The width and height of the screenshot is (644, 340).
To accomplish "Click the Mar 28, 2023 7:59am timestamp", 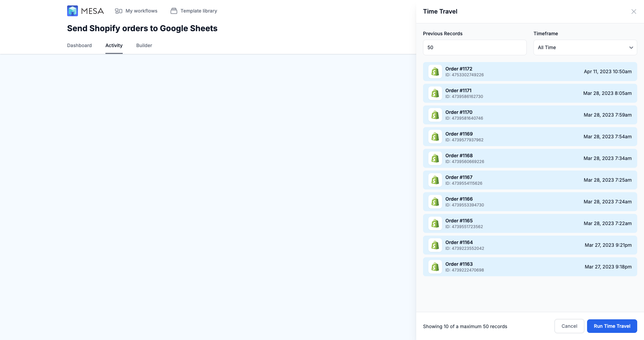I will click(608, 115).
